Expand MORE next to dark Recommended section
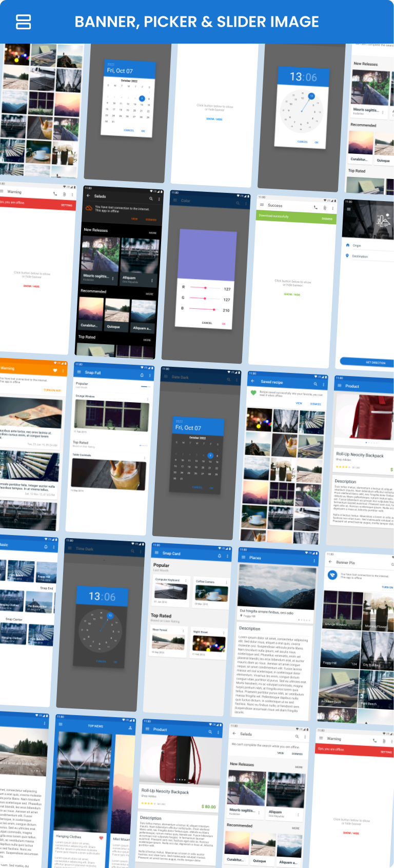The image size is (394, 868). click(149, 294)
